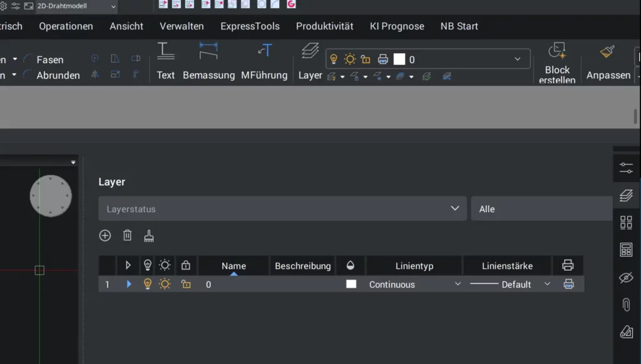Open the attachments paperclip panel
This screenshot has height=364, width=641.
click(x=626, y=305)
